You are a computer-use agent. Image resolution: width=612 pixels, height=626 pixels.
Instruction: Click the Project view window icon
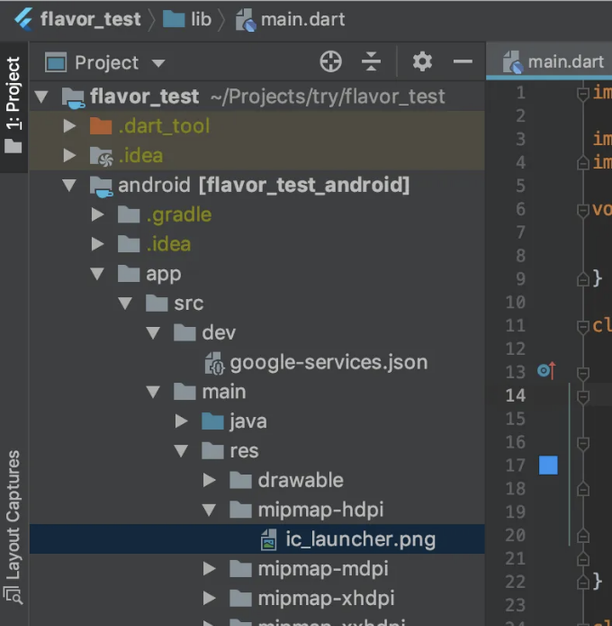click(55, 62)
